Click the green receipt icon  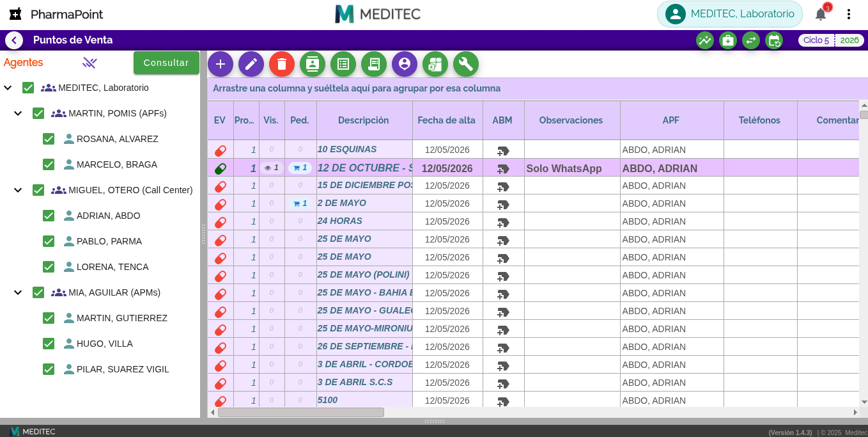[374, 64]
